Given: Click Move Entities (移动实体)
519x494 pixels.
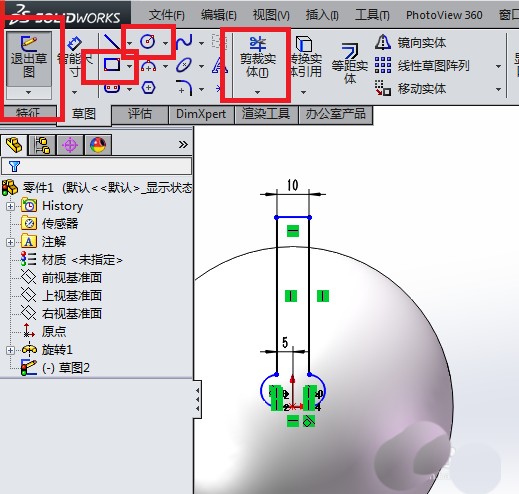Looking at the screenshot, I should click(x=411, y=89).
